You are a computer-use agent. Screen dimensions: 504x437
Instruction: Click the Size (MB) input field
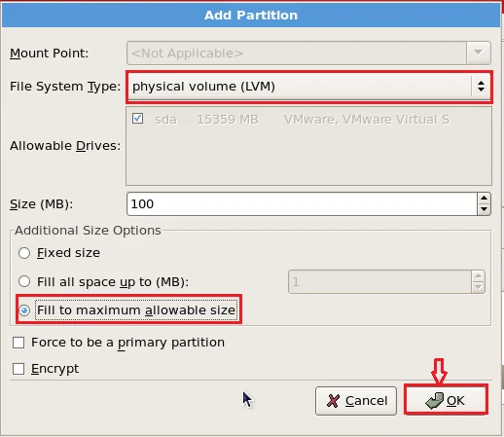(x=302, y=204)
